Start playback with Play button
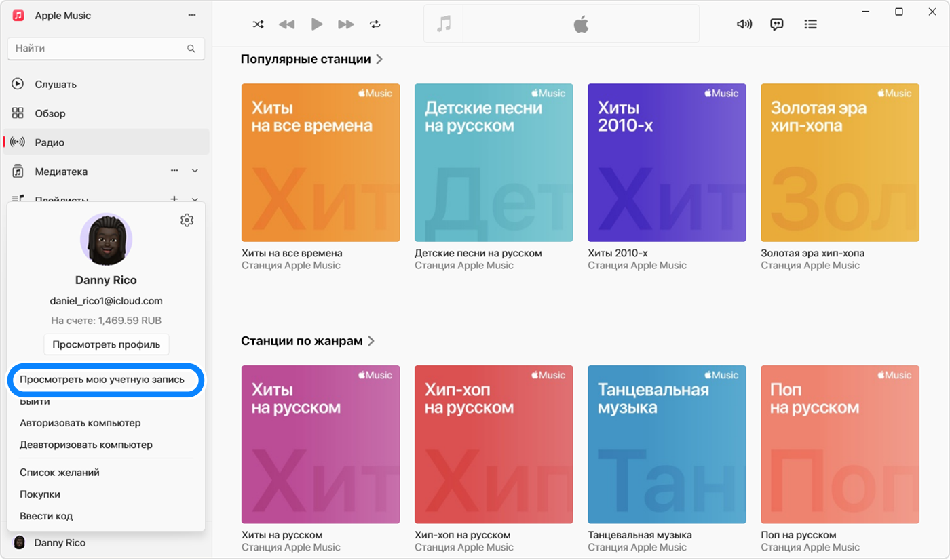This screenshot has height=560, width=950. 317,24
